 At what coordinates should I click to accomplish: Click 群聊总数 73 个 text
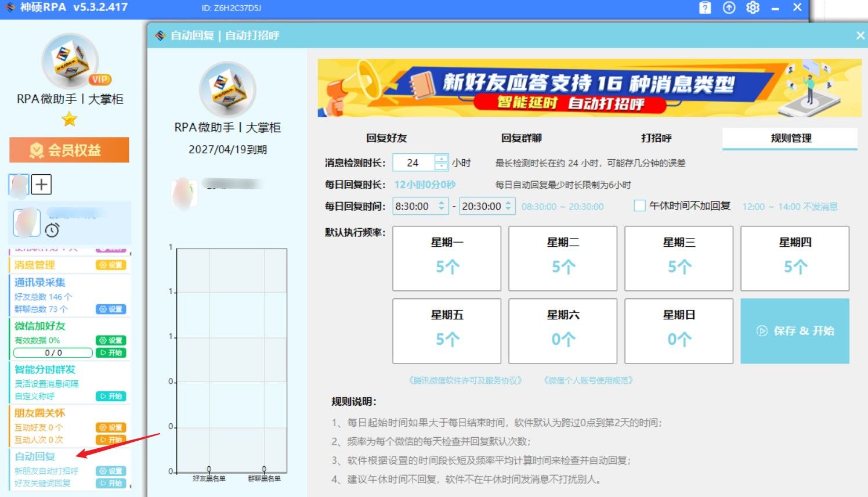(x=41, y=309)
